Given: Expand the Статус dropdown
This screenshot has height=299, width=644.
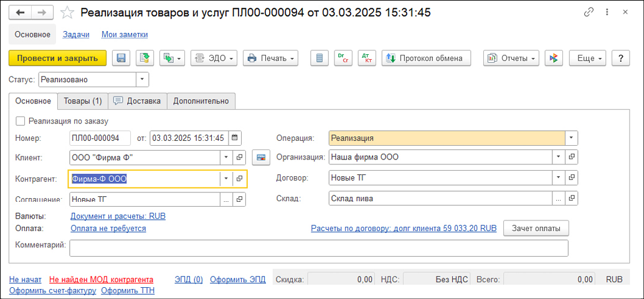Looking at the screenshot, I should pos(143,80).
